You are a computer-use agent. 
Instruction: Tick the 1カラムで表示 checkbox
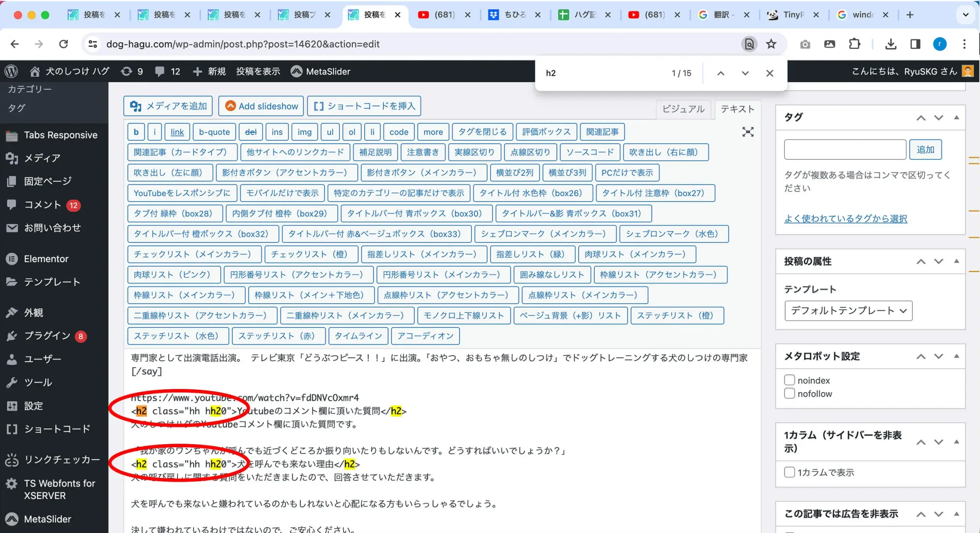(789, 472)
